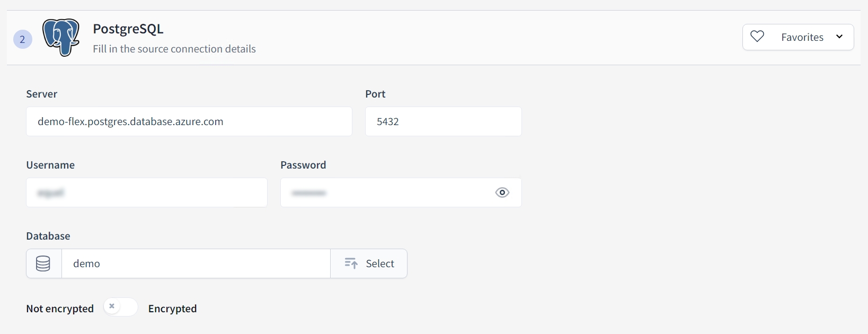Open the Favorites menu label

(x=802, y=37)
